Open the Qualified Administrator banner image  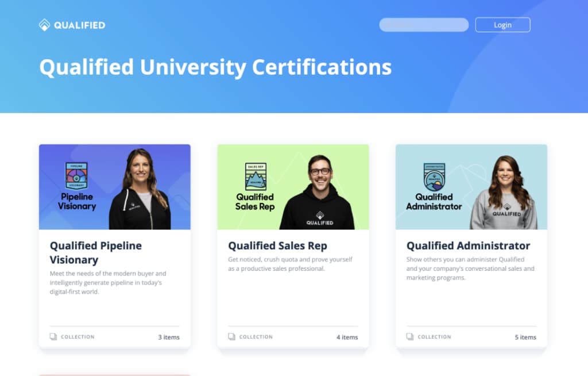click(471, 187)
